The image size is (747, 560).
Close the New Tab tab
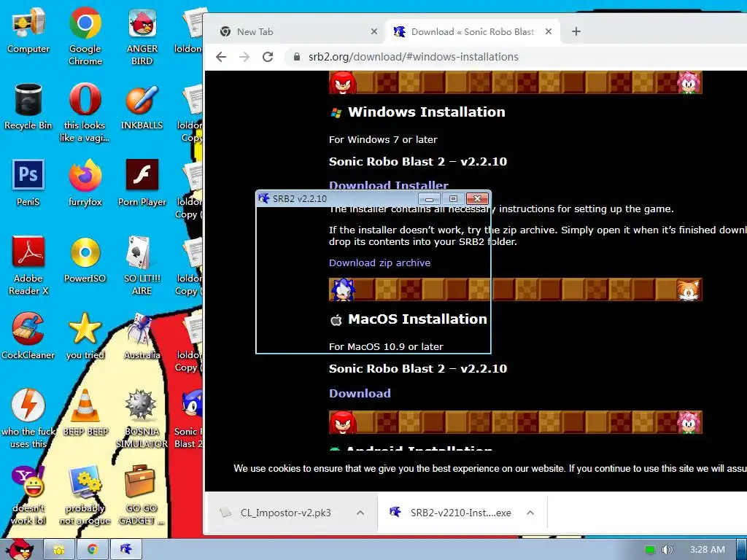coord(374,31)
